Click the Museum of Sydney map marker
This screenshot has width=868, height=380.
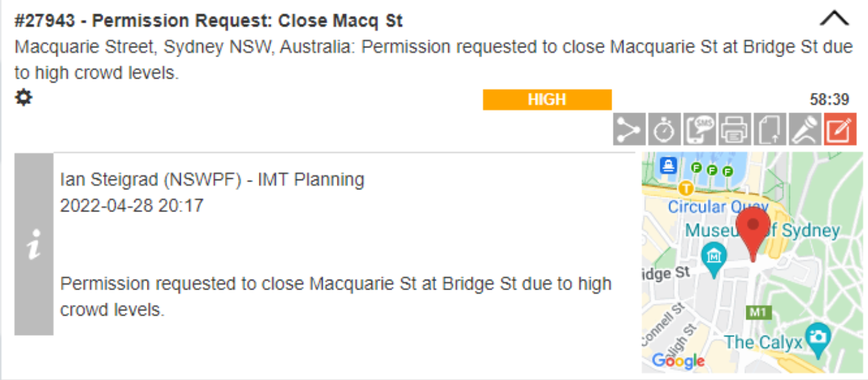(x=714, y=255)
